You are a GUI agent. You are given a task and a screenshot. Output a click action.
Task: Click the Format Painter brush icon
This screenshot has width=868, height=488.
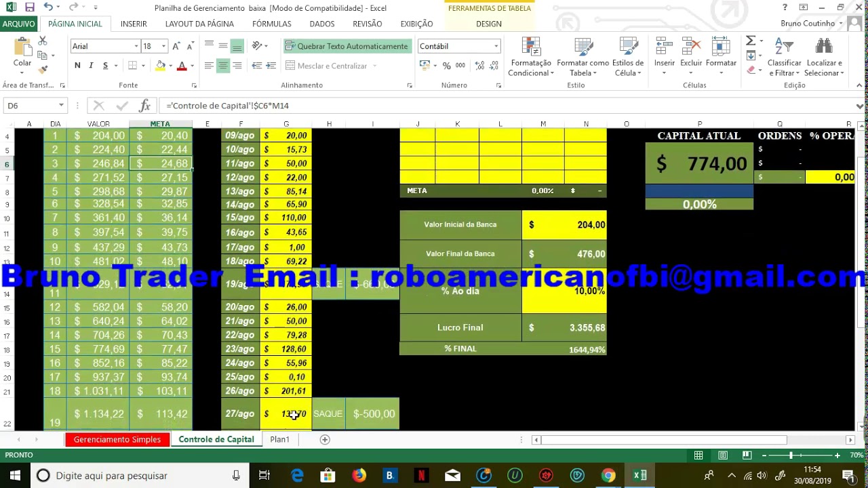pos(43,70)
